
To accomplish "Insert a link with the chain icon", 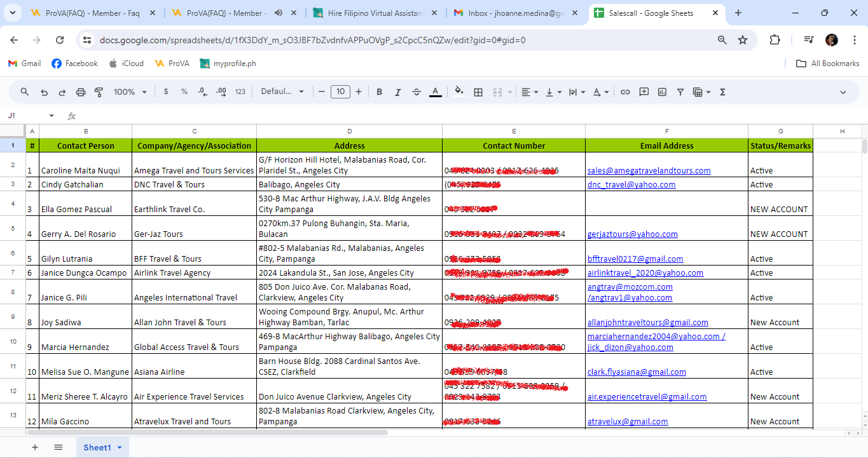I will [625, 92].
